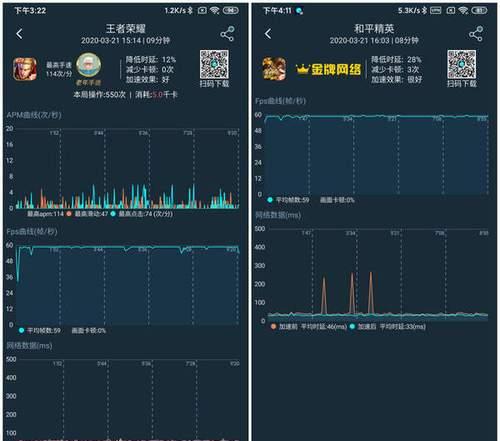Tap Fps曲线 heading on right screen
The width and height of the screenshot is (500, 441).
click(280, 101)
